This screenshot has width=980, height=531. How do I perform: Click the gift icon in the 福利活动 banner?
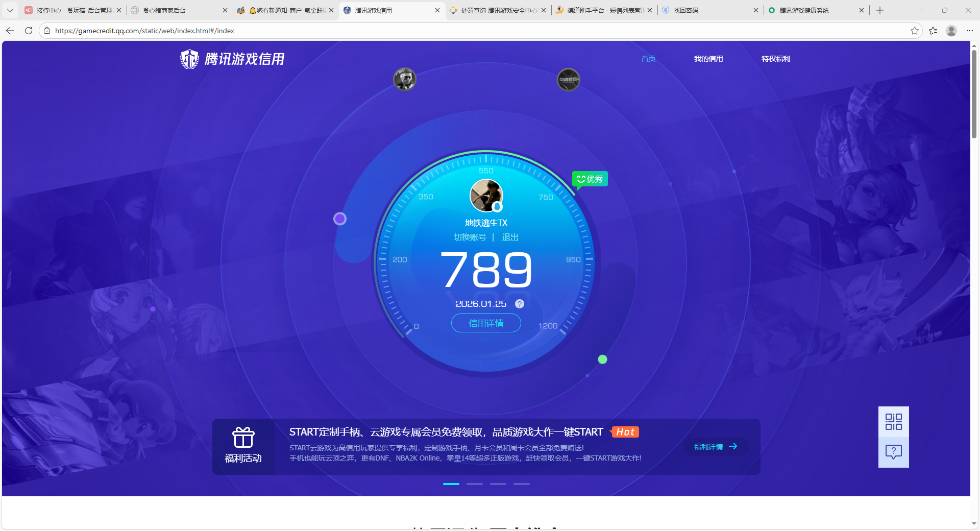pyautogui.click(x=243, y=438)
